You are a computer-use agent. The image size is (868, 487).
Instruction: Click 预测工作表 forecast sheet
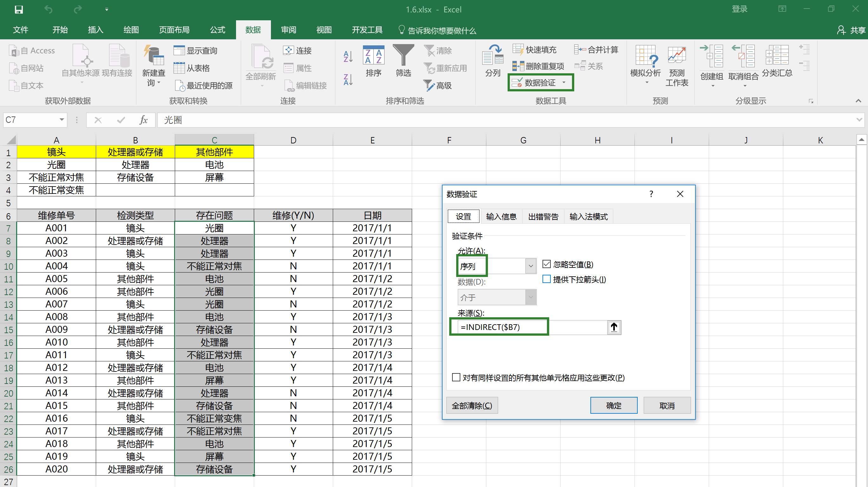pos(677,65)
